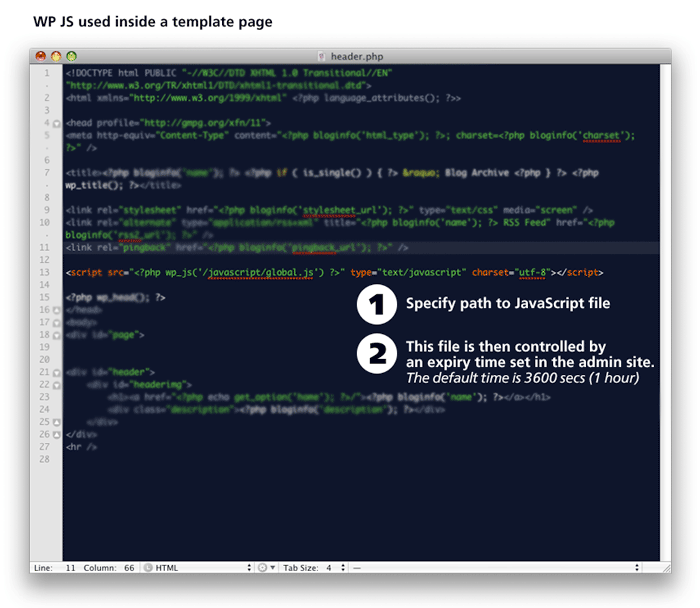Click line number 13 in the gutter

(45, 272)
